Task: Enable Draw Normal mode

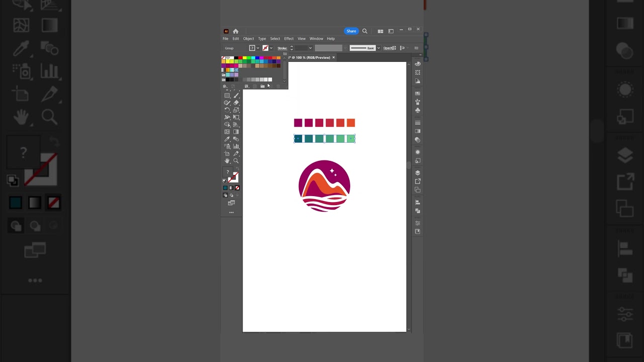Action: click(225, 195)
